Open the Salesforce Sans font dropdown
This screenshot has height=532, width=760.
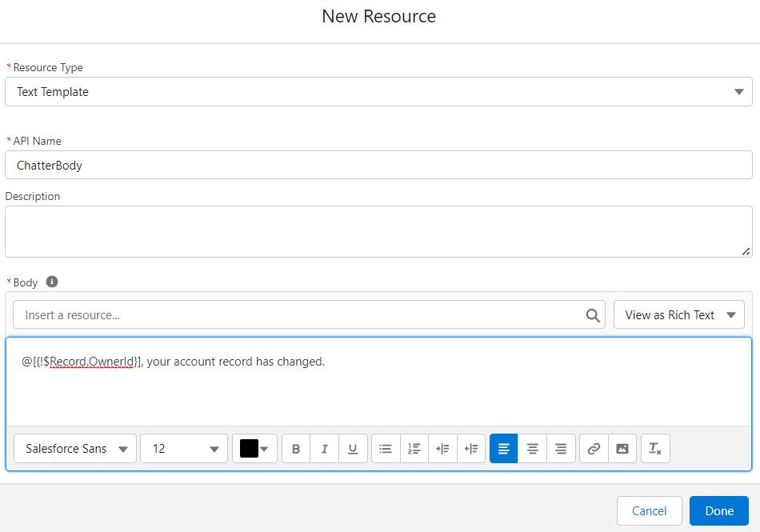[x=74, y=449]
